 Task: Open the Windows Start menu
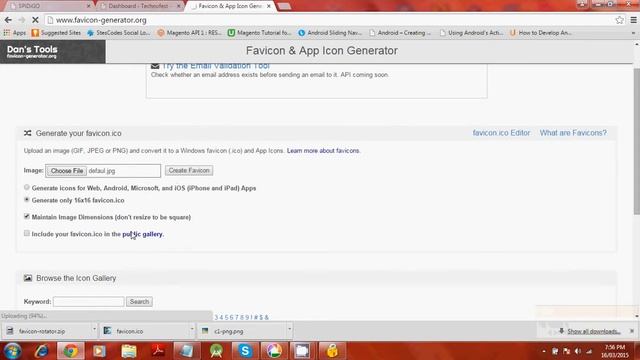[12, 351]
